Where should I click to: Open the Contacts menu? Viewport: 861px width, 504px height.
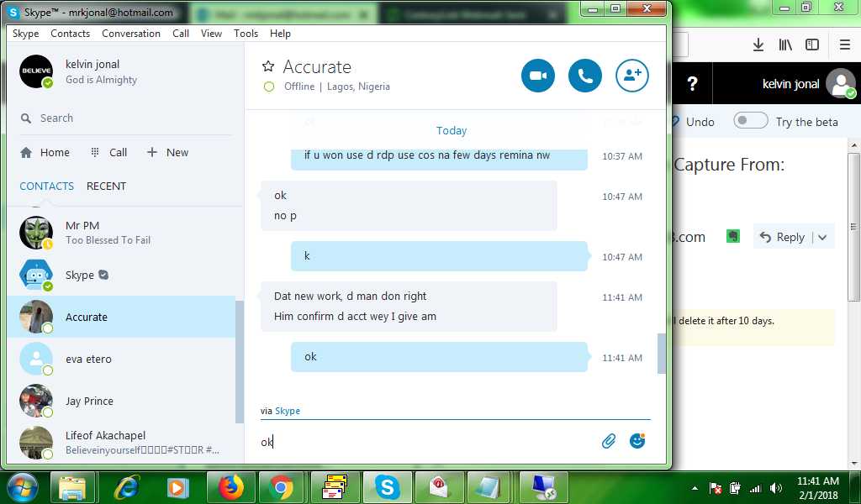71,34
